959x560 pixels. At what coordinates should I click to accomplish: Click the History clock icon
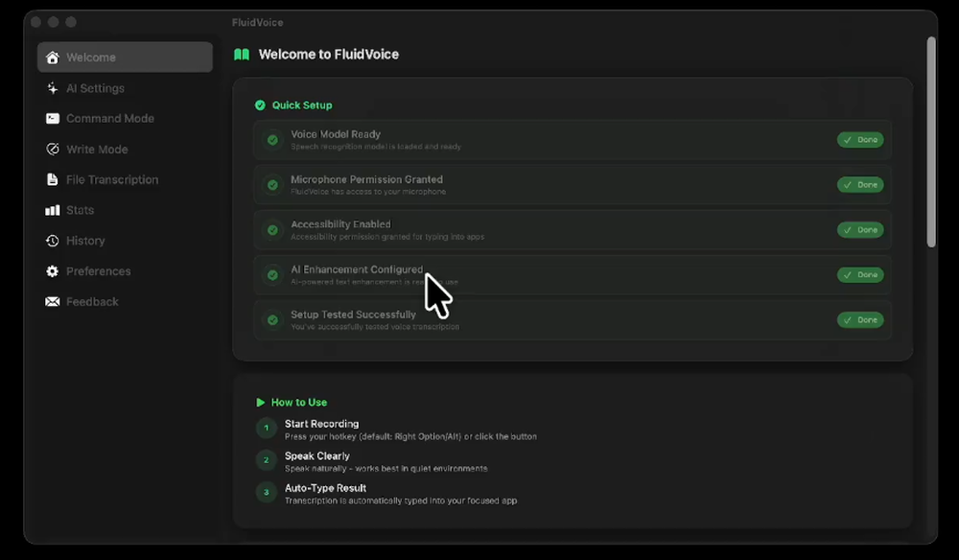click(53, 241)
